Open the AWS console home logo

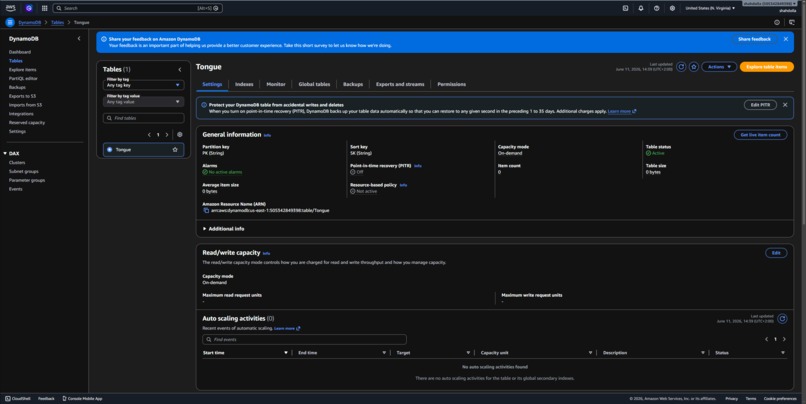tap(10, 8)
